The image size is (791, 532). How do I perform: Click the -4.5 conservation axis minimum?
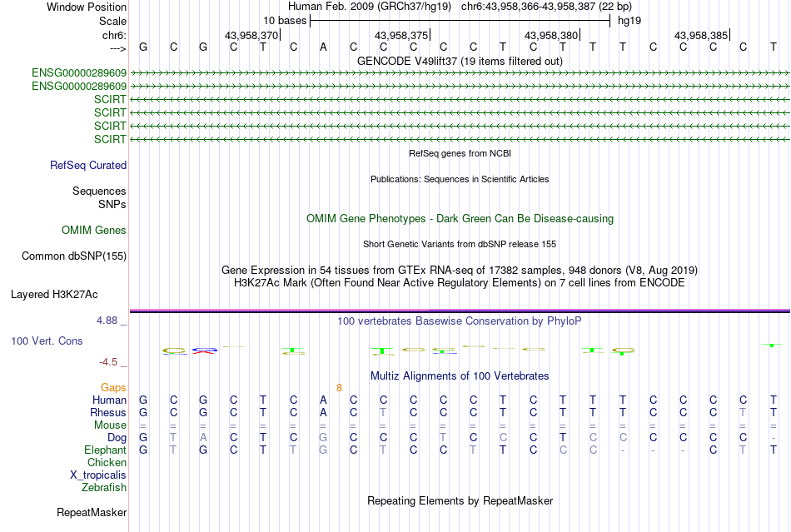(x=108, y=362)
